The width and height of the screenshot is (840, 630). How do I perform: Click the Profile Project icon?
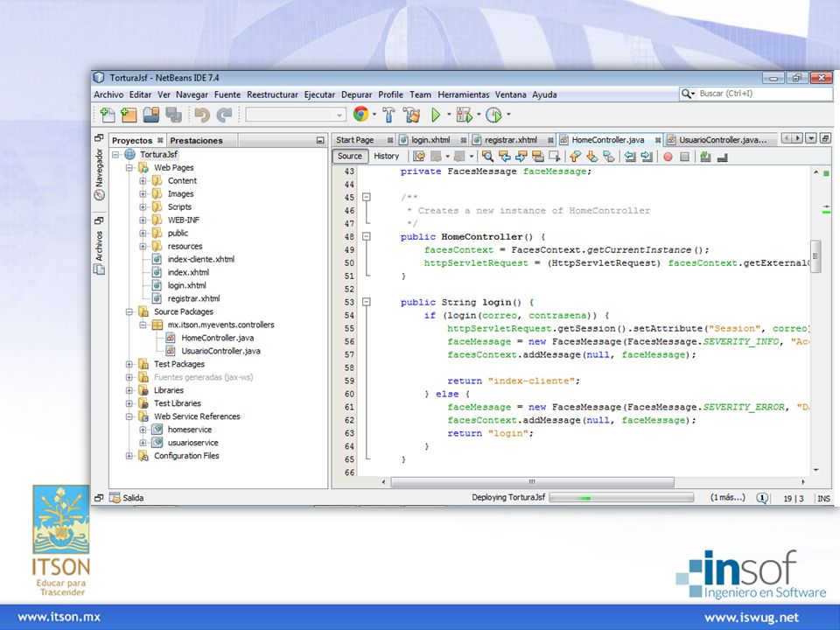click(493, 114)
